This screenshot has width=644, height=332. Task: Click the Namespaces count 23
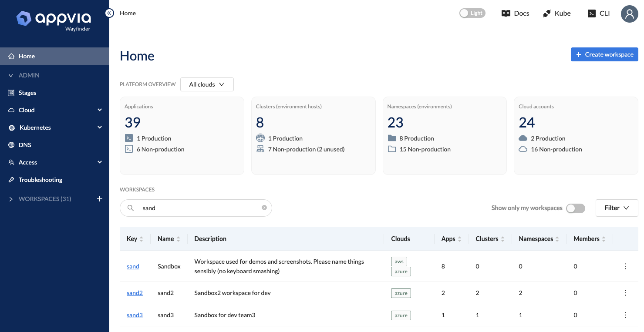tap(395, 123)
